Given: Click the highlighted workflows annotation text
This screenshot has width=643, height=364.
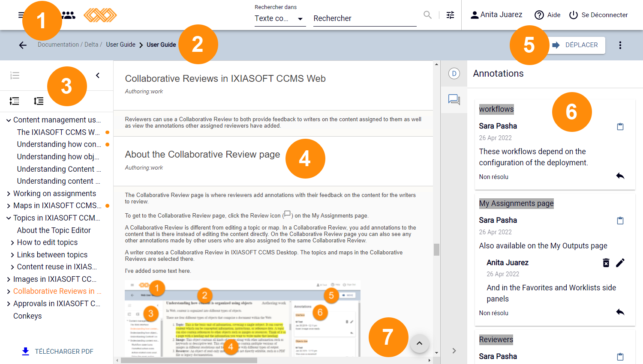Looking at the screenshot, I should point(496,109).
